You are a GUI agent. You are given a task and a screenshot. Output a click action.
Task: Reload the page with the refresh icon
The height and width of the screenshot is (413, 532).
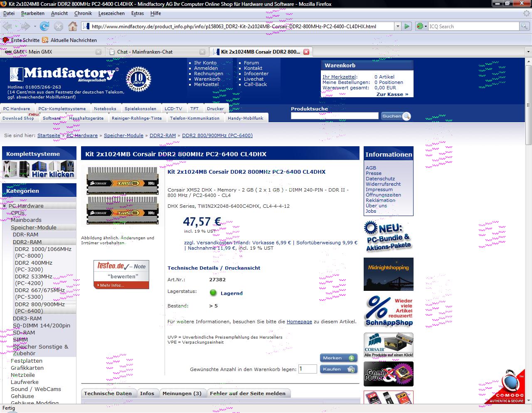click(44, 26)
